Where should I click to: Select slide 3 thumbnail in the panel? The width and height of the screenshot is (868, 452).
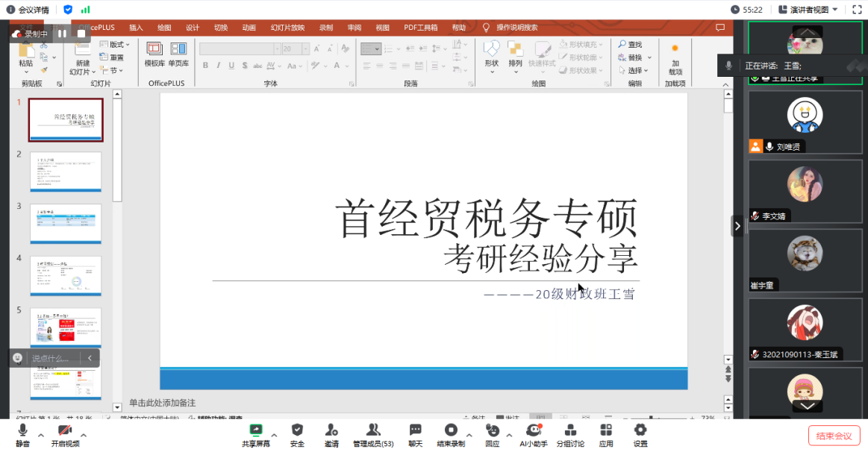(x=66, y=223)
